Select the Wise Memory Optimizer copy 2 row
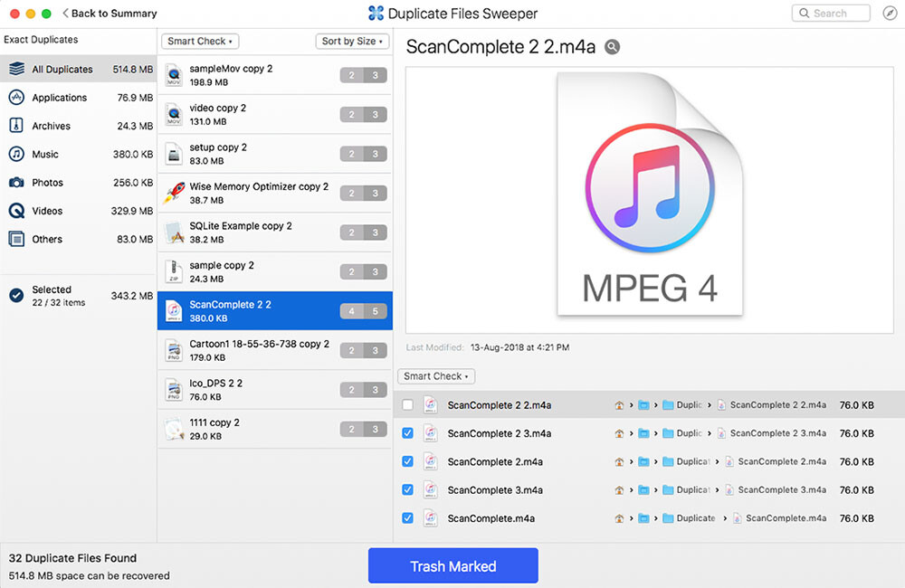905x588 pixels. 275,194
